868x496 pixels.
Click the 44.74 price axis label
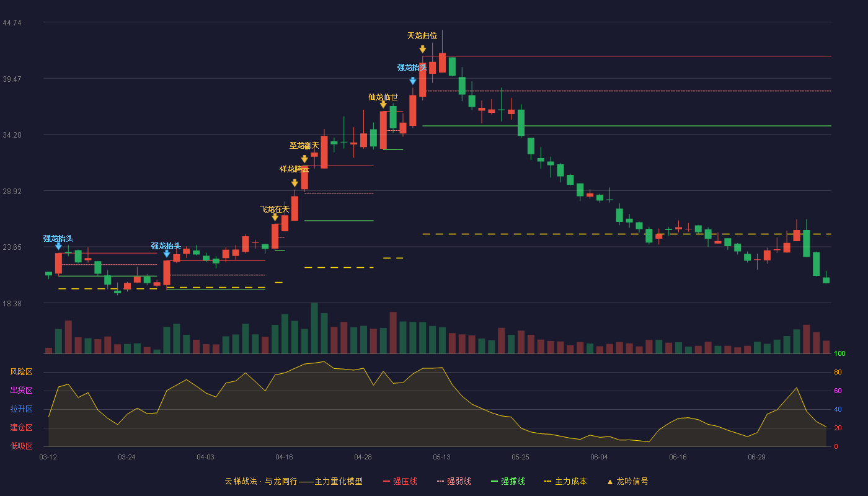pos(12,23)
